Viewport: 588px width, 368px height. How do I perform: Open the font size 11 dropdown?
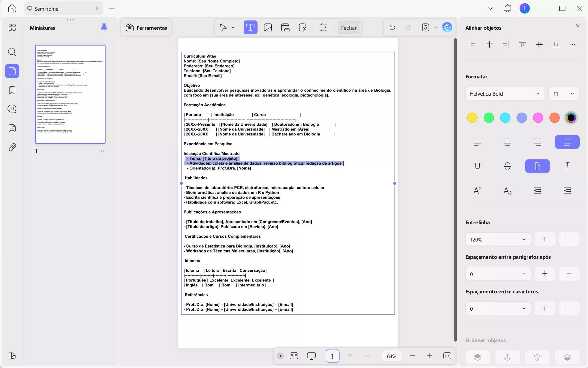pos(564,94)
